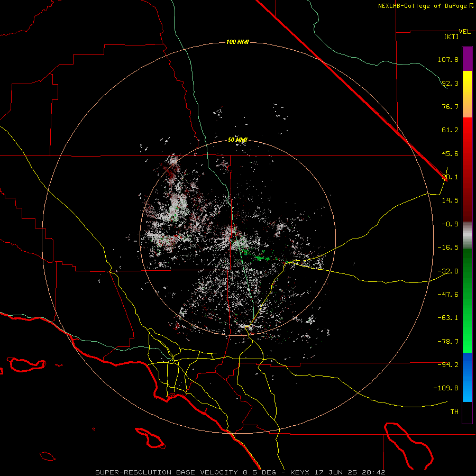Click the 50 NMI range ring label
Image resolution: width=476 pixels, height=476 pixels.
coord(237,140)
